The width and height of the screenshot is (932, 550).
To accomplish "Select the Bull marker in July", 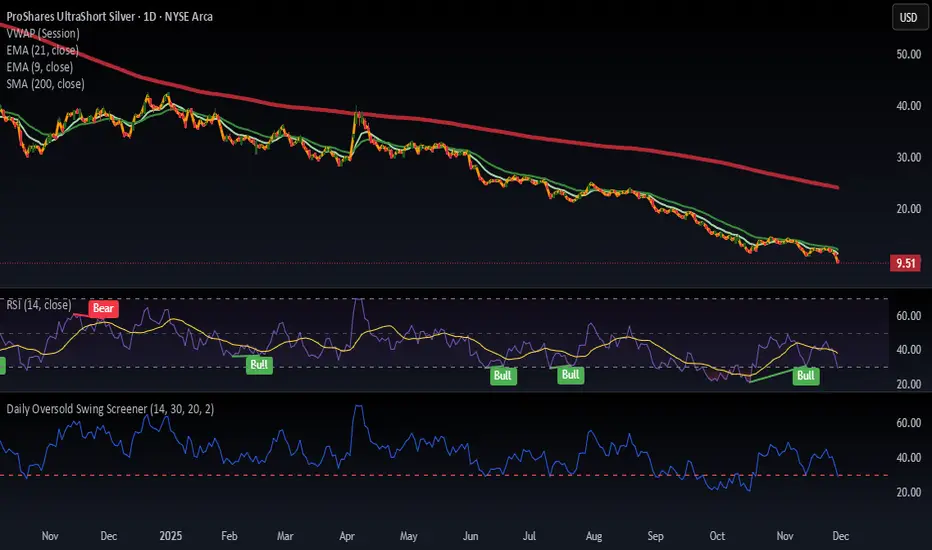I will click(571, 375).
